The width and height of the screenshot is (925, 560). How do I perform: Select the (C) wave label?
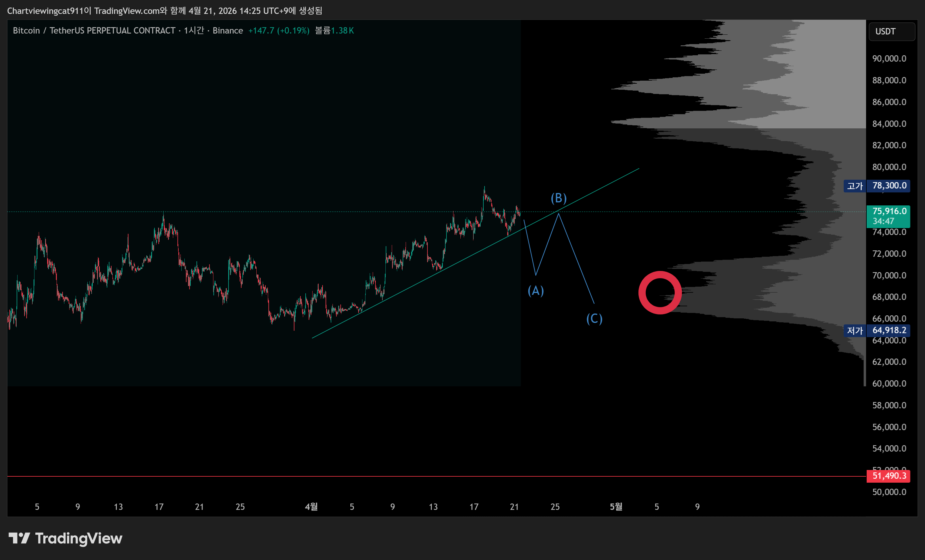[594, 319]
